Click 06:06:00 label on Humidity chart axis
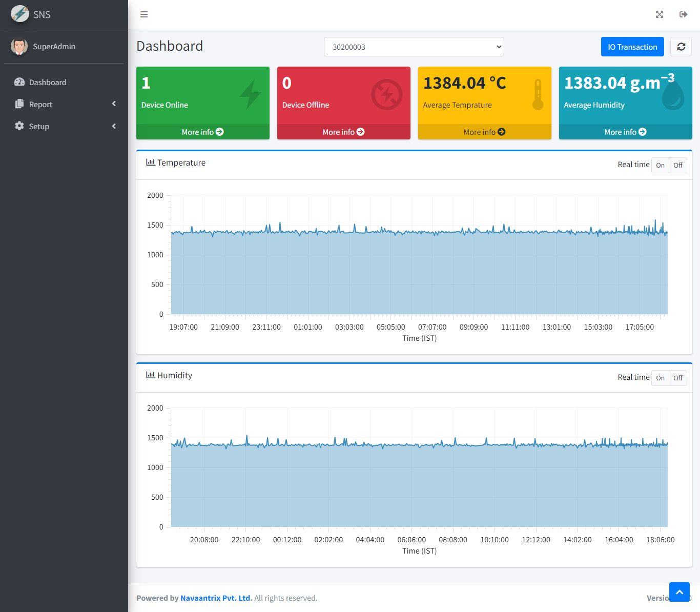The image size is (700, 612). [411, 540]
